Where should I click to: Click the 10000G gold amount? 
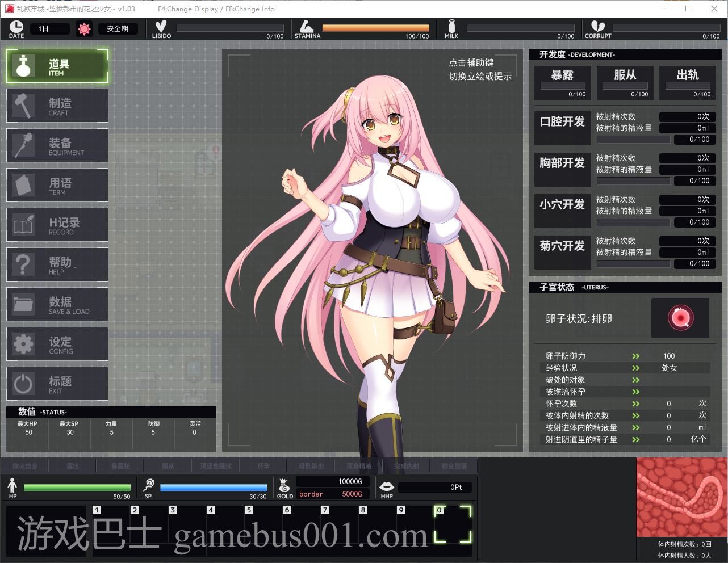pyautogui.click(x=333, y=481)
